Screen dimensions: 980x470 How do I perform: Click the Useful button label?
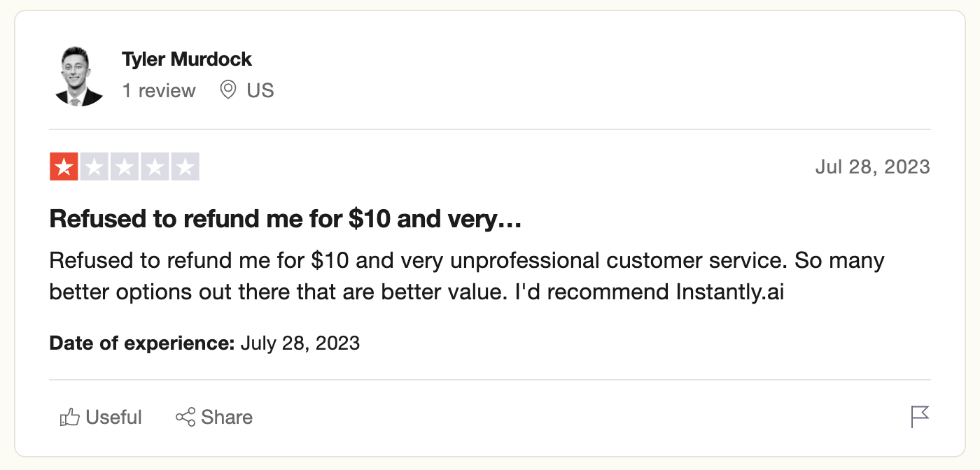coord(114,418)
